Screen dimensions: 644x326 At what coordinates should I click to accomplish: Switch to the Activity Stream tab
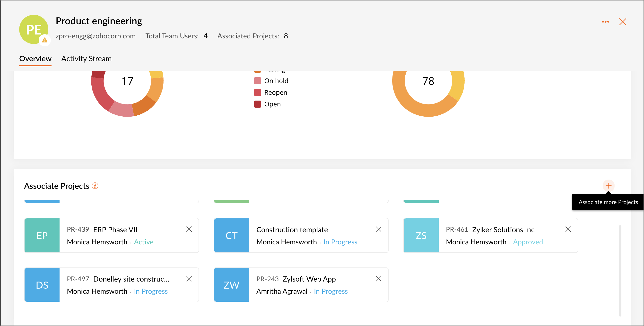pyautogui.click(x=86, y=59)
